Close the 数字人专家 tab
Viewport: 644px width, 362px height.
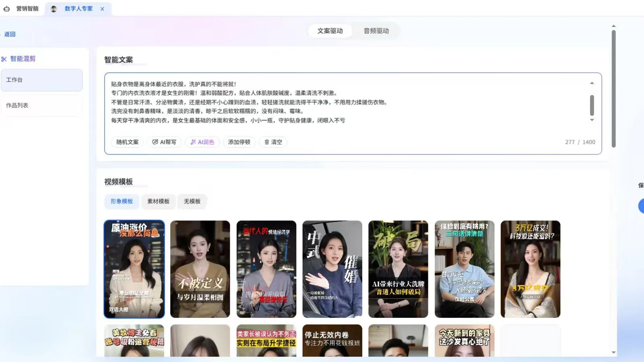click(102, 9)
